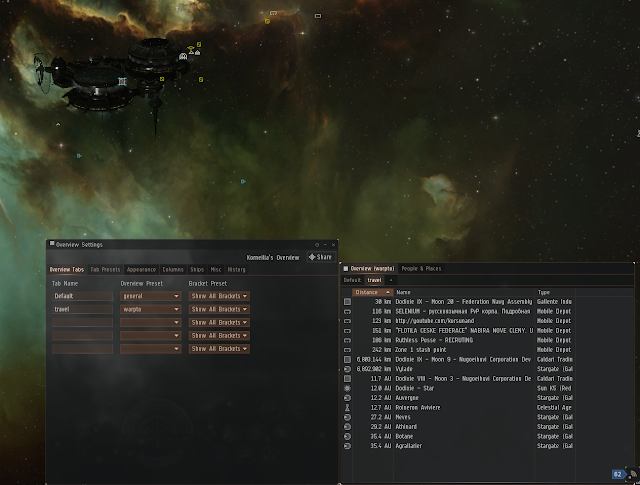This screenshot has height=485, width=640.
Task: Click stargate icon for Meves
Action: (347, 417)
